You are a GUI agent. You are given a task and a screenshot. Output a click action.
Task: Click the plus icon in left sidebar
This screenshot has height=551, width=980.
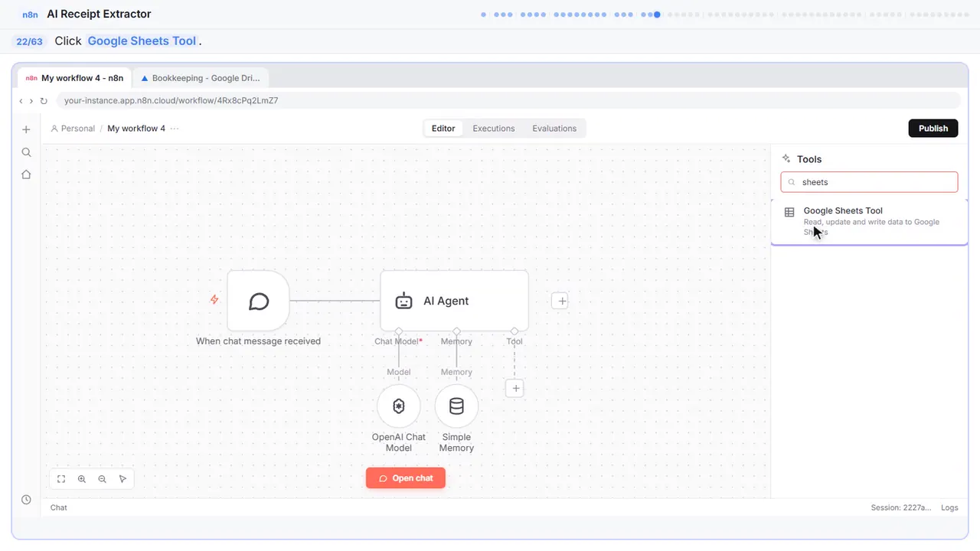click(x=26, y=129)
